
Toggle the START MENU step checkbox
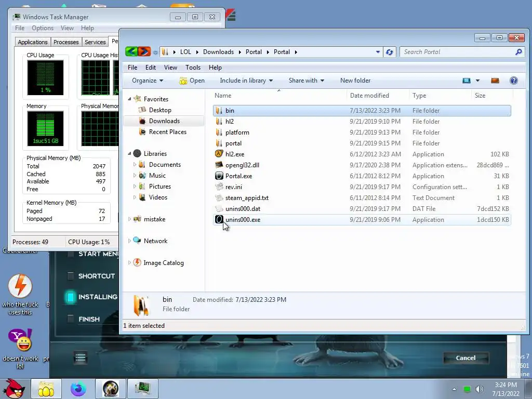[71, 254]
